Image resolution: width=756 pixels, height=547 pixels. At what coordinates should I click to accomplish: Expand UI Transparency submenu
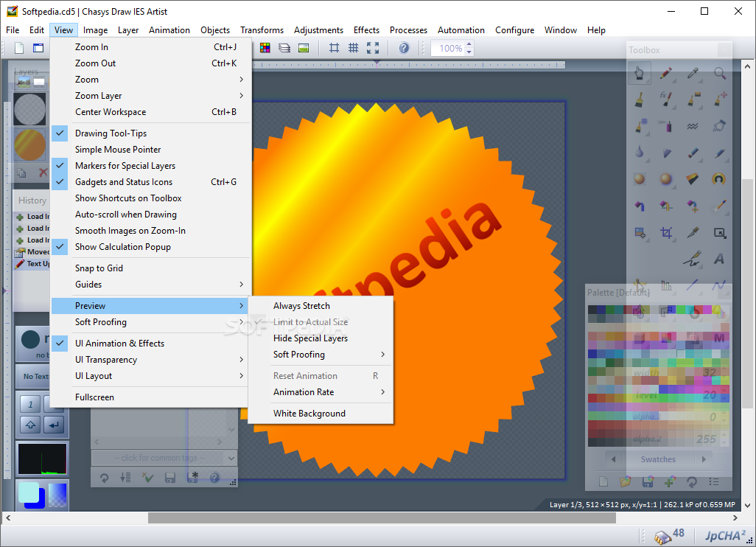(151, 359)
